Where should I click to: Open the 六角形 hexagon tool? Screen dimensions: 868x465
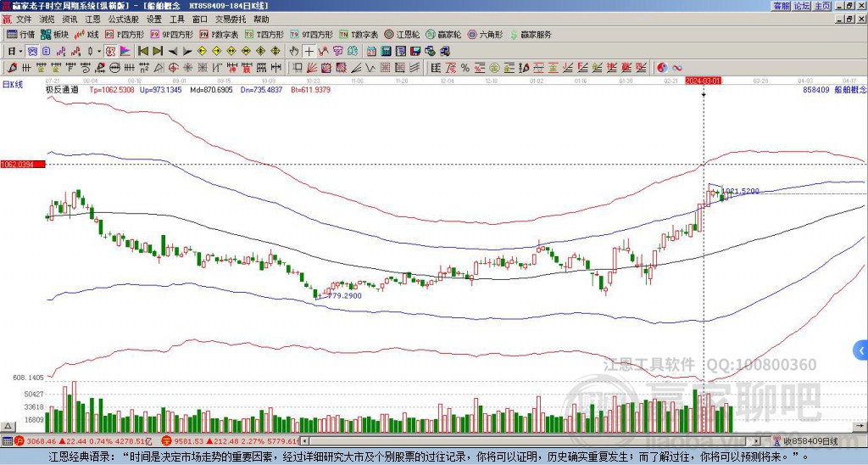pos(486,34)
